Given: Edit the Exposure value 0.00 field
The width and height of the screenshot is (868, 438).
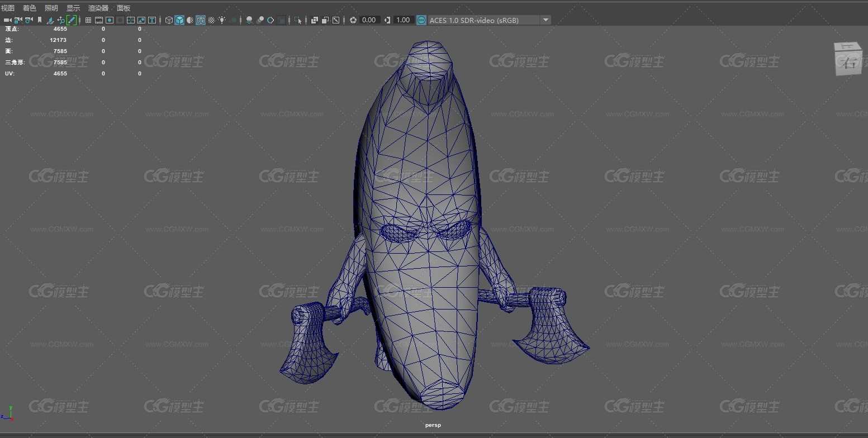Looking at the screenshot, I should coord(369,20).
